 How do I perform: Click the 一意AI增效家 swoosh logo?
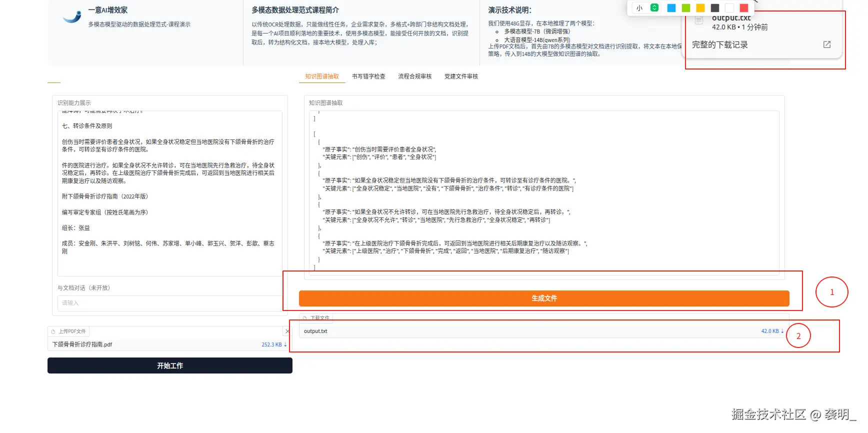(72, 17)
